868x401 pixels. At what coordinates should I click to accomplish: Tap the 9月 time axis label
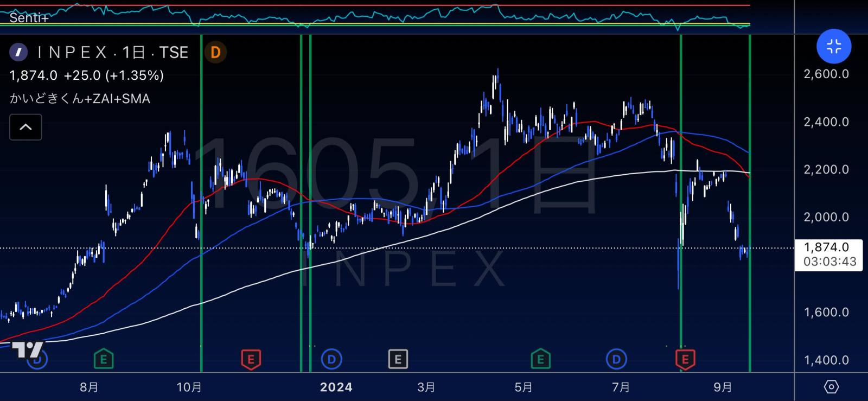coord(723,387)
